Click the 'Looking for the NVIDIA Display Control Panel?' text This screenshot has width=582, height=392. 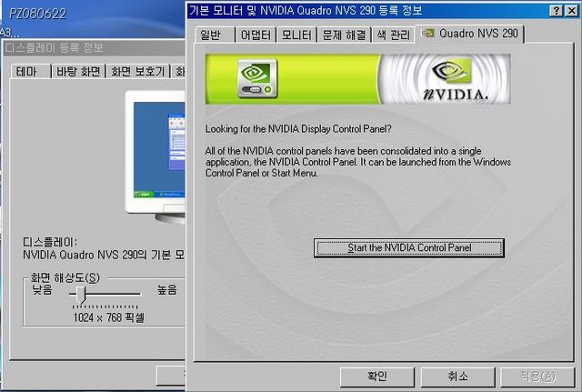point(298,129)
